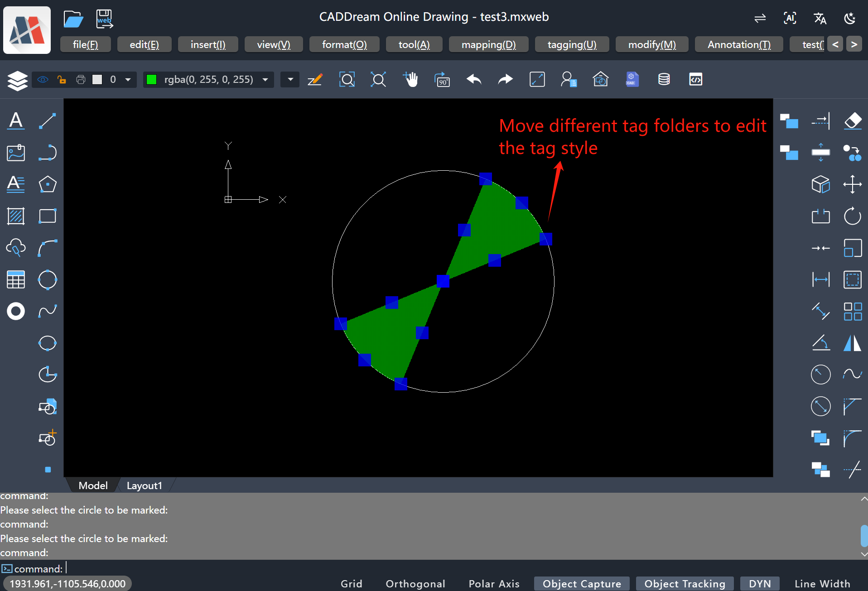Image resolution: width=868 pixels, height=591 pixels.
Task: Open the database icon in toolbar
Action: 664,80
